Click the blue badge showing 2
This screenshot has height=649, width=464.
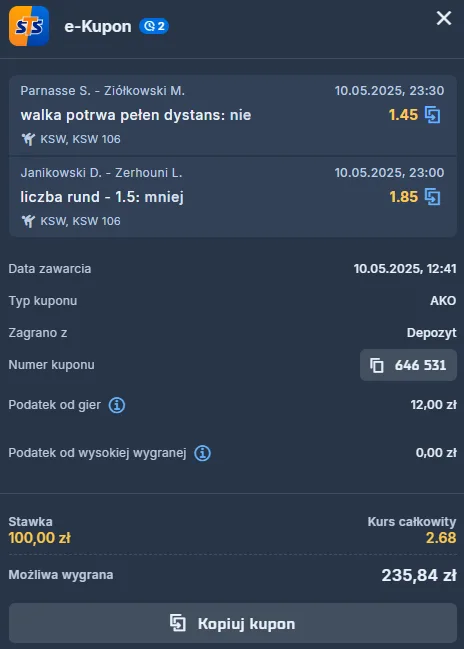(154, 26)
